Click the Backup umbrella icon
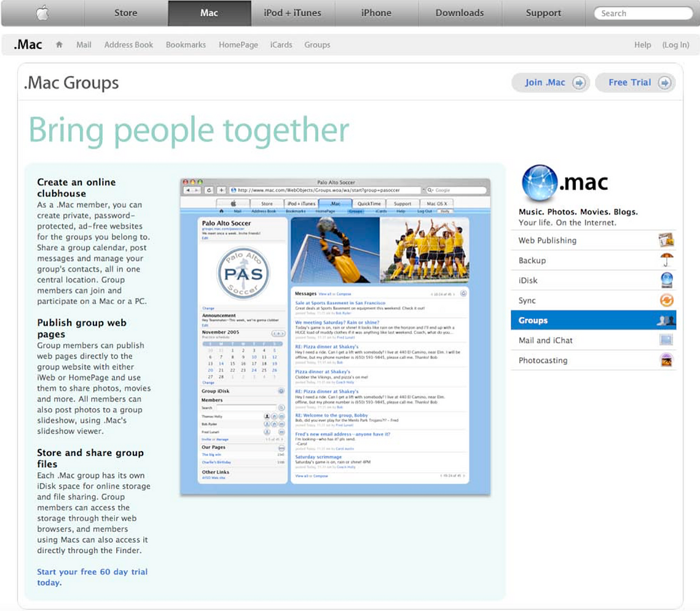This screenshot has height=611, width=700. coord(667,260)
